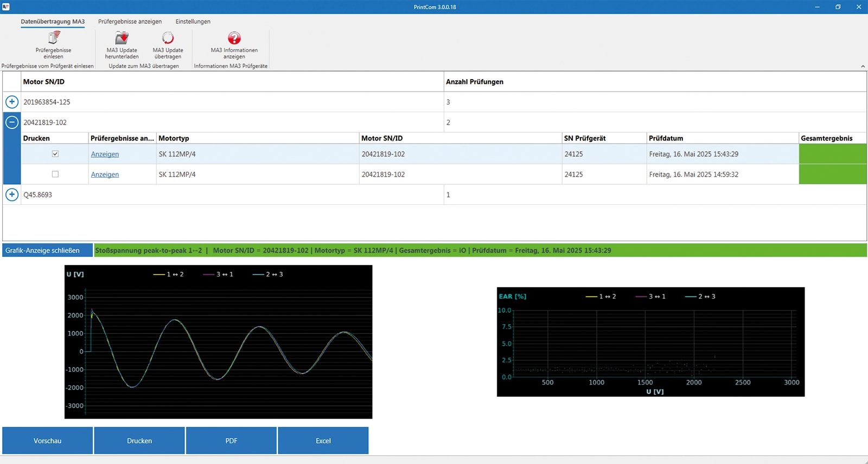868x464 pixels.
Task: Restore the window size
Action: coord(838,7)
